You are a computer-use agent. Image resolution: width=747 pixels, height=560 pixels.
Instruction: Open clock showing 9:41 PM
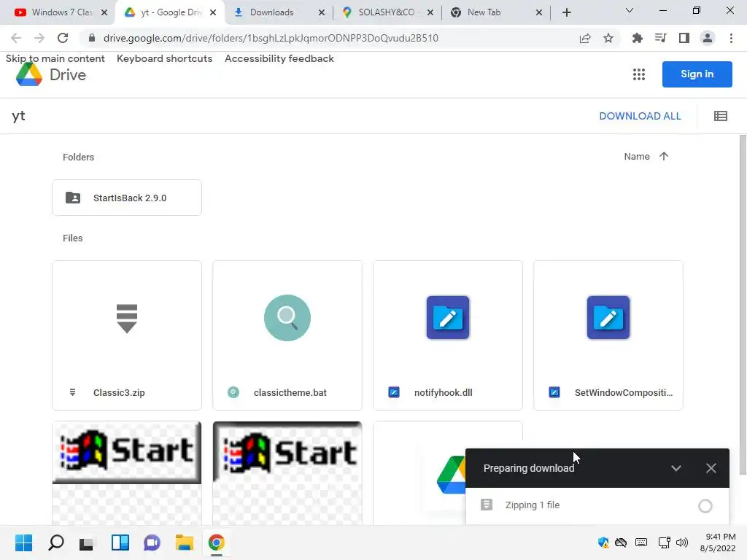[718, 542]
